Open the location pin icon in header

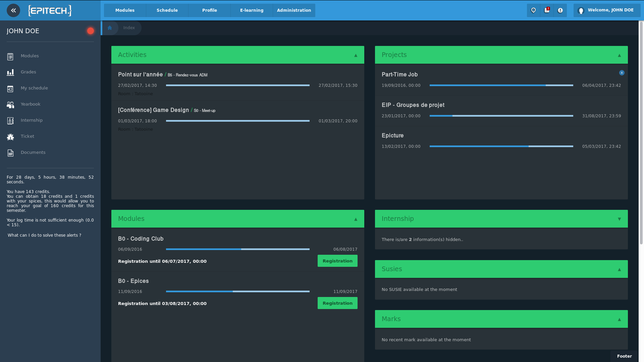point(534,10)
